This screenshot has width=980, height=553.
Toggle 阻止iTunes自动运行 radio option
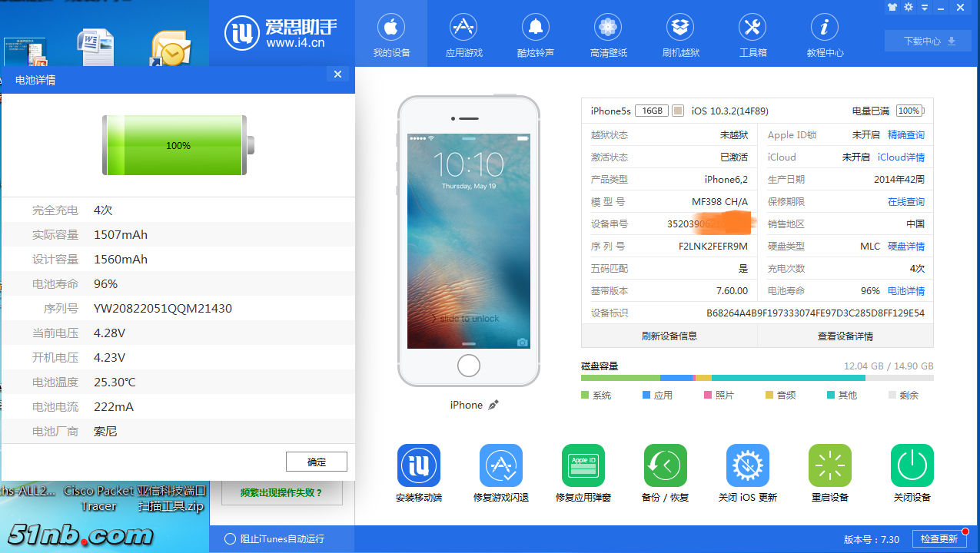(230, 539)
